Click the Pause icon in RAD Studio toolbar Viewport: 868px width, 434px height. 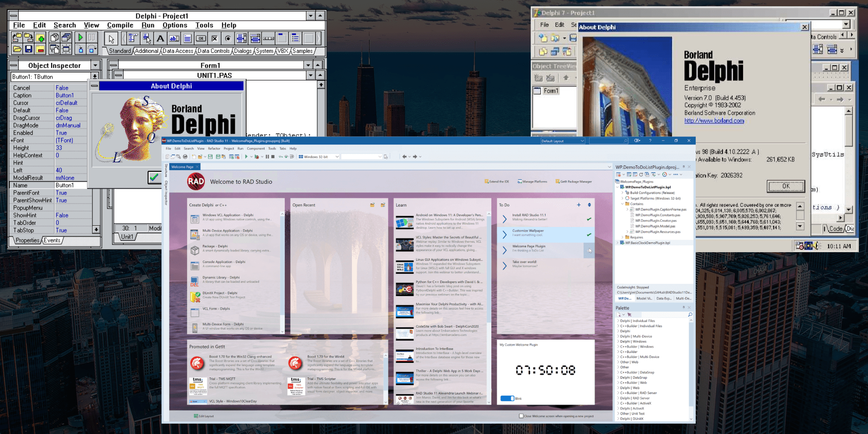click(x=267, y=157)
